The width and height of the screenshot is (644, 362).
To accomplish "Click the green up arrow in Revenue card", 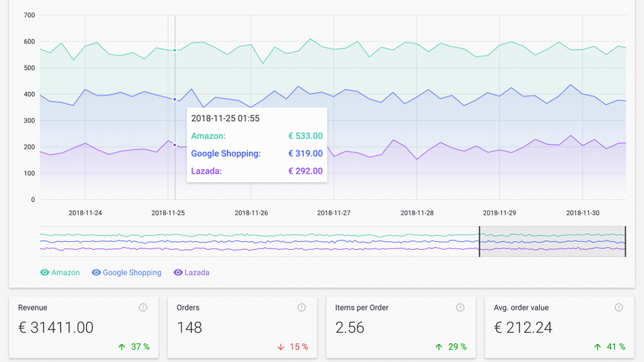I will pos(122,347).
